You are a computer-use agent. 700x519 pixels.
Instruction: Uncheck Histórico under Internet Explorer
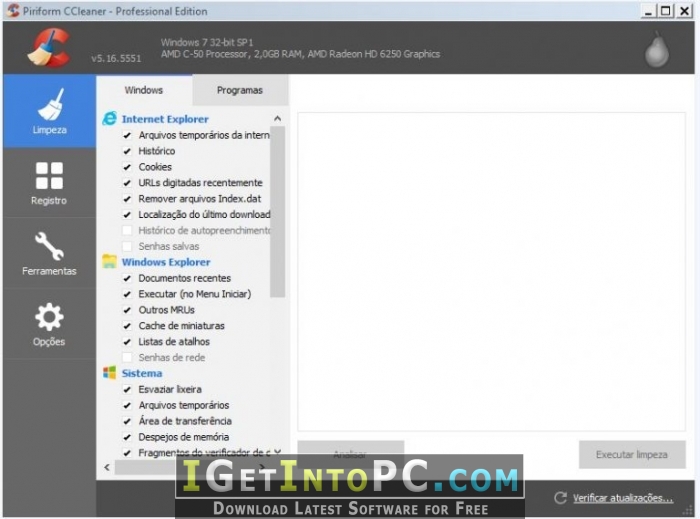(127, 151)
